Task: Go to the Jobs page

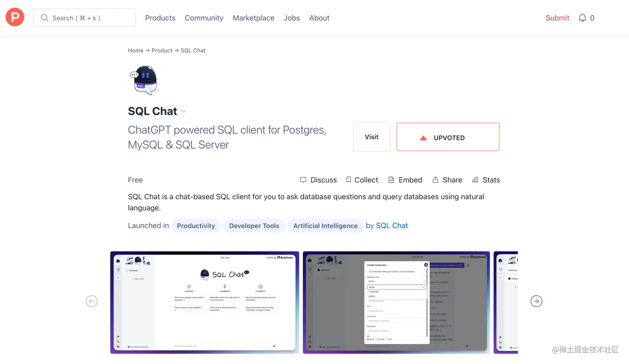Action: point(292,18)
